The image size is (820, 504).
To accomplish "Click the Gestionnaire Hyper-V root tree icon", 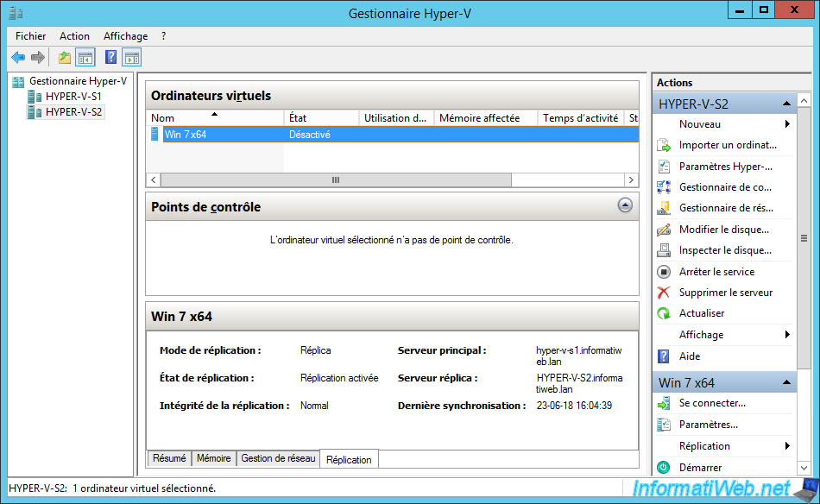I will coord(18,82).
